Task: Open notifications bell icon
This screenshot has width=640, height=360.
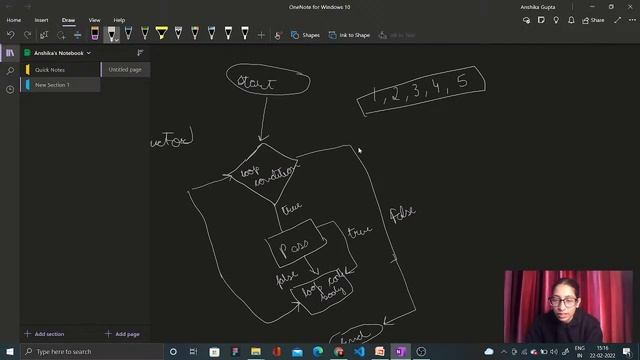Action: [x=571, y=20]
